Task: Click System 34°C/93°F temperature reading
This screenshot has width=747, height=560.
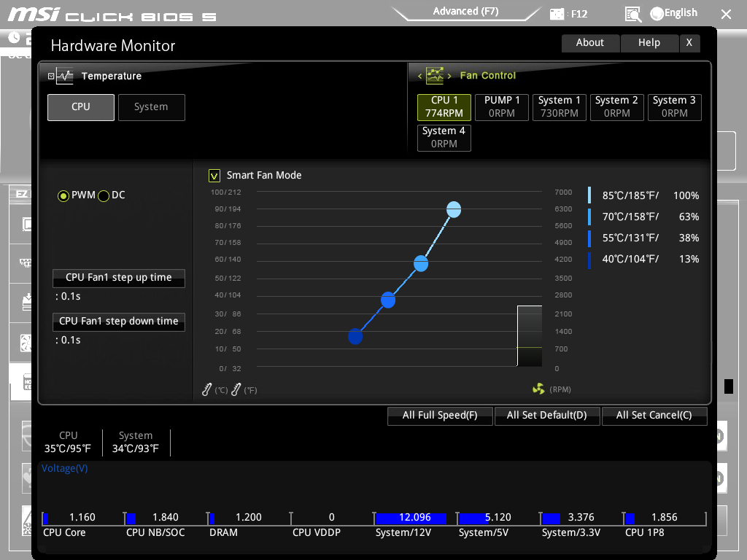Action: (x=135, y=443)
